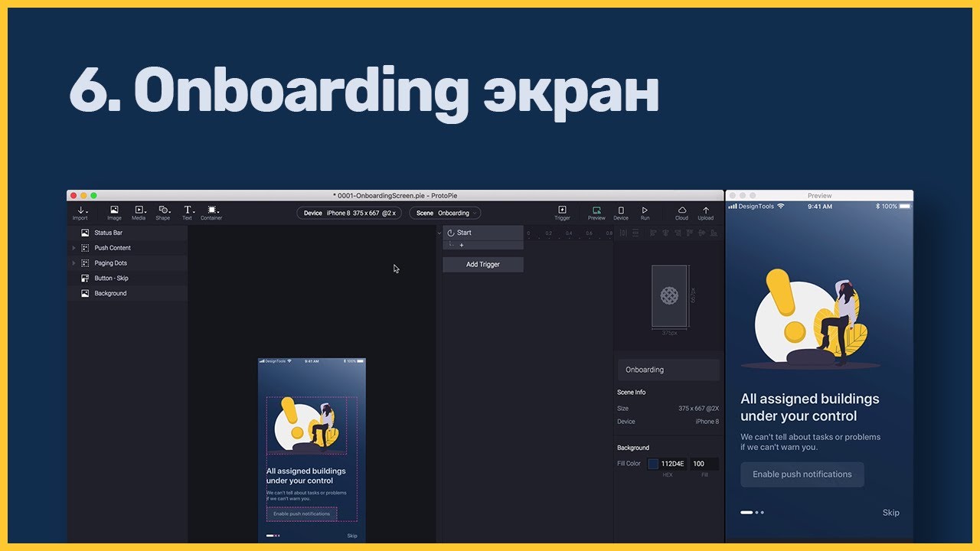The height and width of the screenshot is (551, 980).
Task: Open the Cloud toolbar icon
Action: tap(681, 213)
